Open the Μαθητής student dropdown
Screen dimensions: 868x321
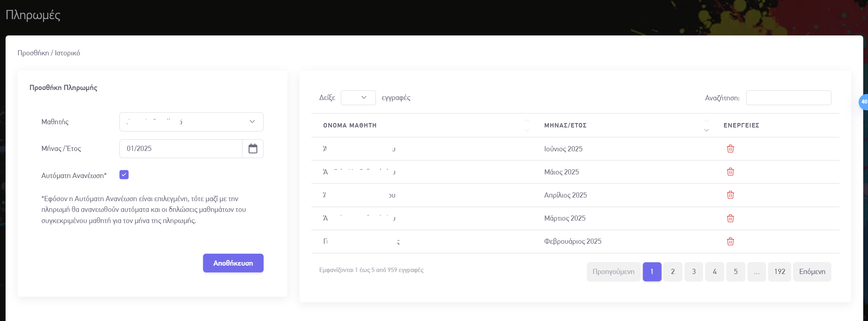[x=191, y=122]
